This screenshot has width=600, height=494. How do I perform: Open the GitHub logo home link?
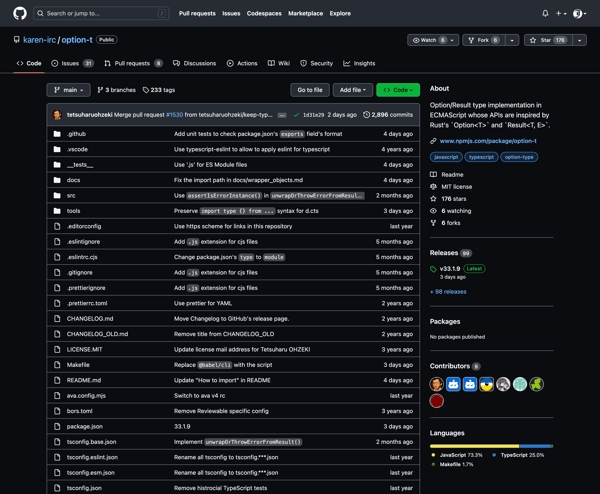tap(20, 13)
